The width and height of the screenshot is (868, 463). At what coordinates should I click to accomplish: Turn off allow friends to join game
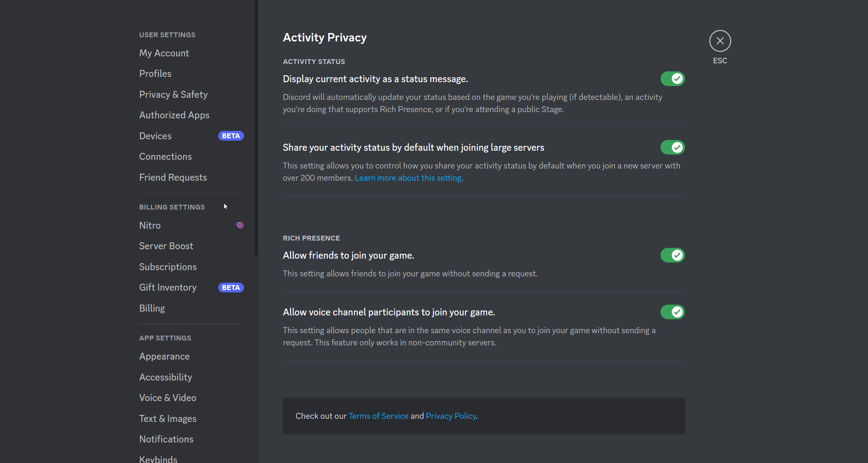tap(672, 255)
